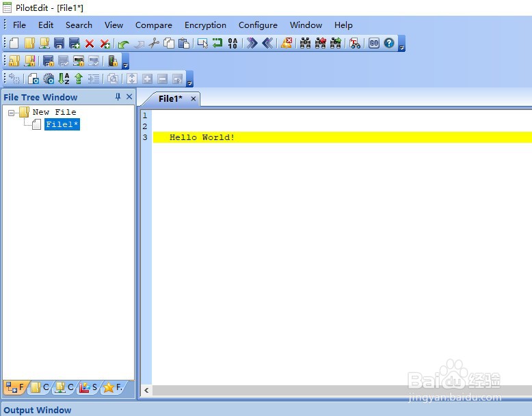Click the Save All icon with plus

[x=75, y=43]
